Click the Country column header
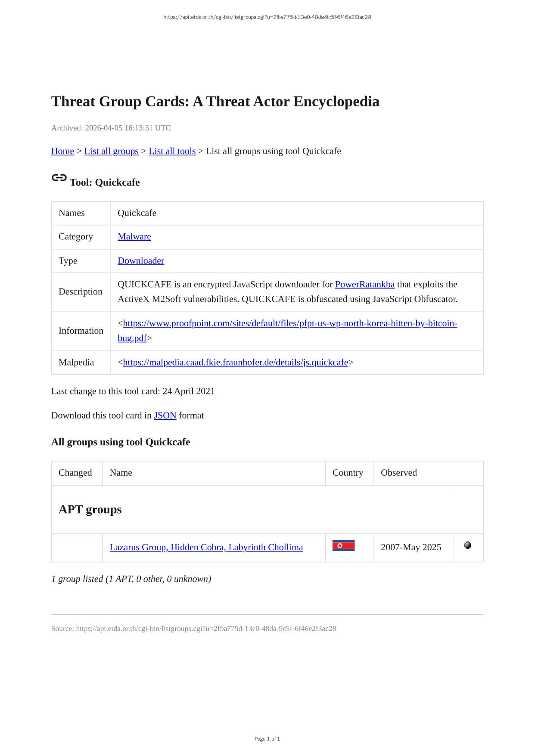This screenshot has width=535, height=756. [x=348, y=473]
